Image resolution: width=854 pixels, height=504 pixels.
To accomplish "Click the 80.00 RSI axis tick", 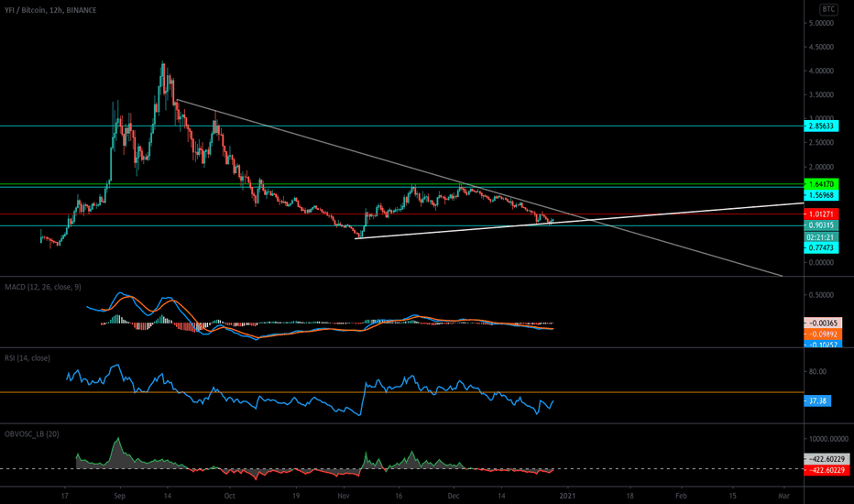I will [818, 372].
